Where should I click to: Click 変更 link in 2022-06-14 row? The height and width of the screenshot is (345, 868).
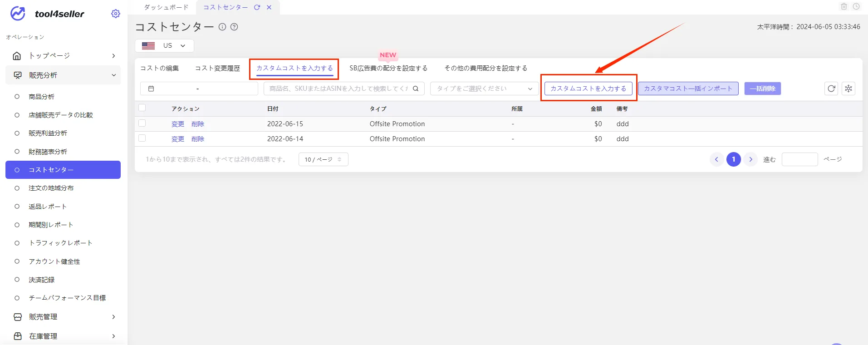tap(178, 139)
